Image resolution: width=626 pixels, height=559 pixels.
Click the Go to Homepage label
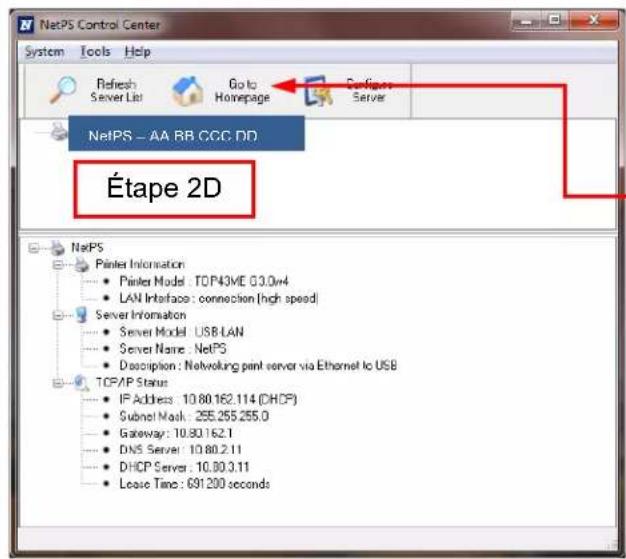pos(242,91)
